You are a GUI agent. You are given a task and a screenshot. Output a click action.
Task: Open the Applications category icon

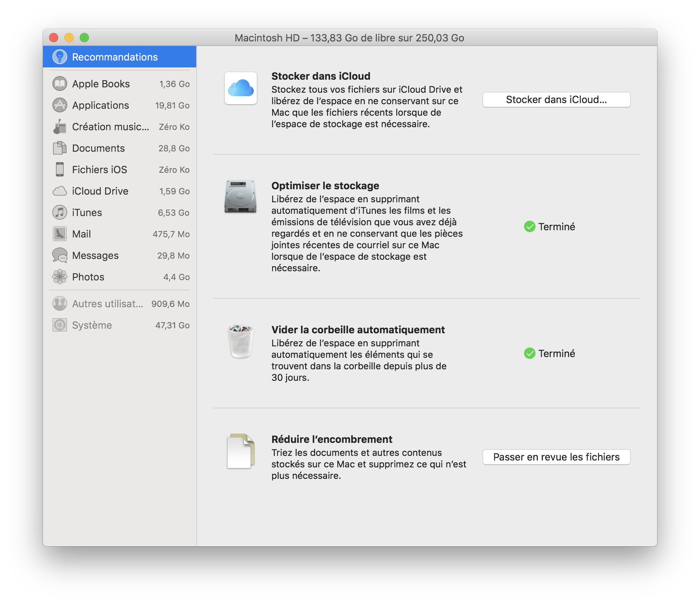60,105
